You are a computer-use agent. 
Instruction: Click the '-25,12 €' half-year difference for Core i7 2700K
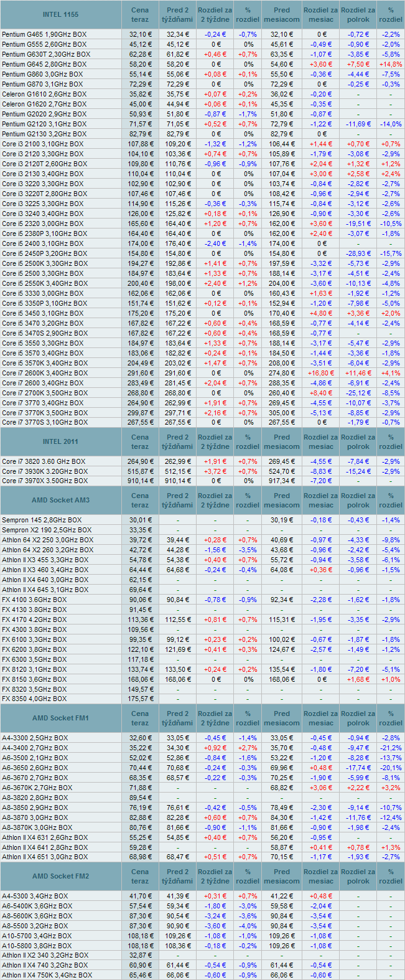(358, 393)
